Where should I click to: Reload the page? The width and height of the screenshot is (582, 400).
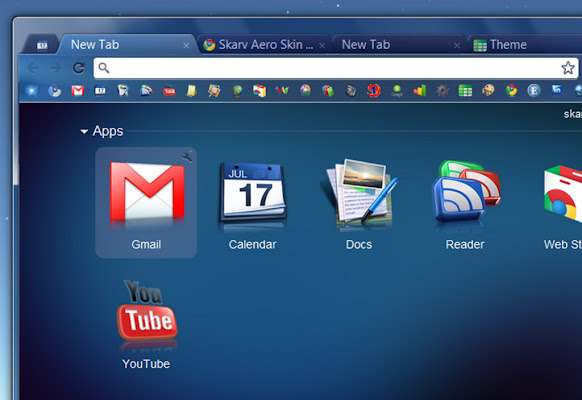pyautogui.click(x=79, y=68)
